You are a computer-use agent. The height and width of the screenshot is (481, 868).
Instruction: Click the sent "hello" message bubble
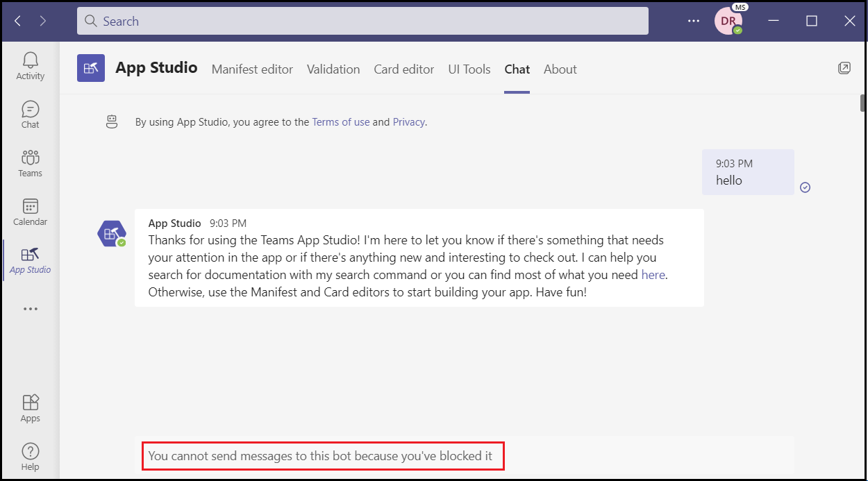[748, 172]
